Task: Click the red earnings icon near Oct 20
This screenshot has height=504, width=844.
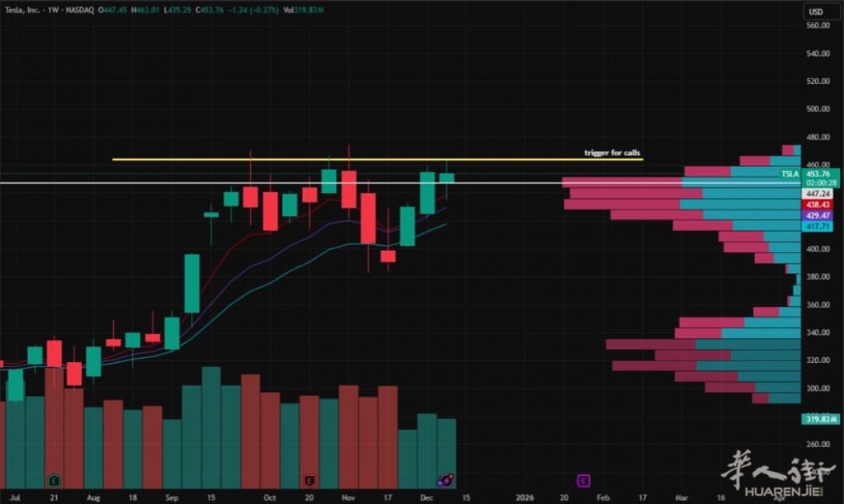Action: click(x=310, y=479)
